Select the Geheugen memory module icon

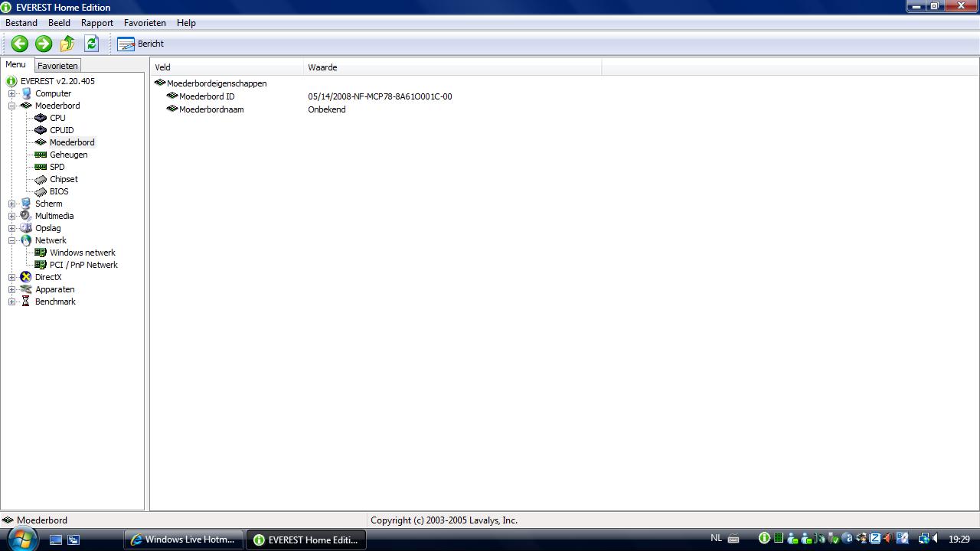pyautogui.click(x=41, y=155)
